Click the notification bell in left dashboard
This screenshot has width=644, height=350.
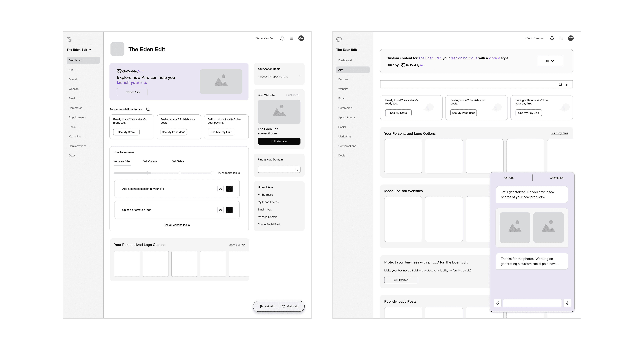tap(282, 38)
